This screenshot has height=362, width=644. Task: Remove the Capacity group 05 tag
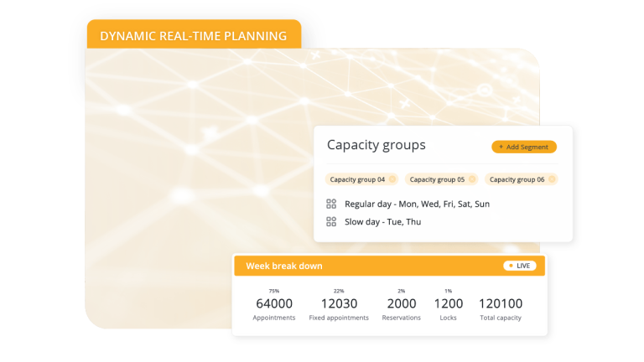pos(472,179)
